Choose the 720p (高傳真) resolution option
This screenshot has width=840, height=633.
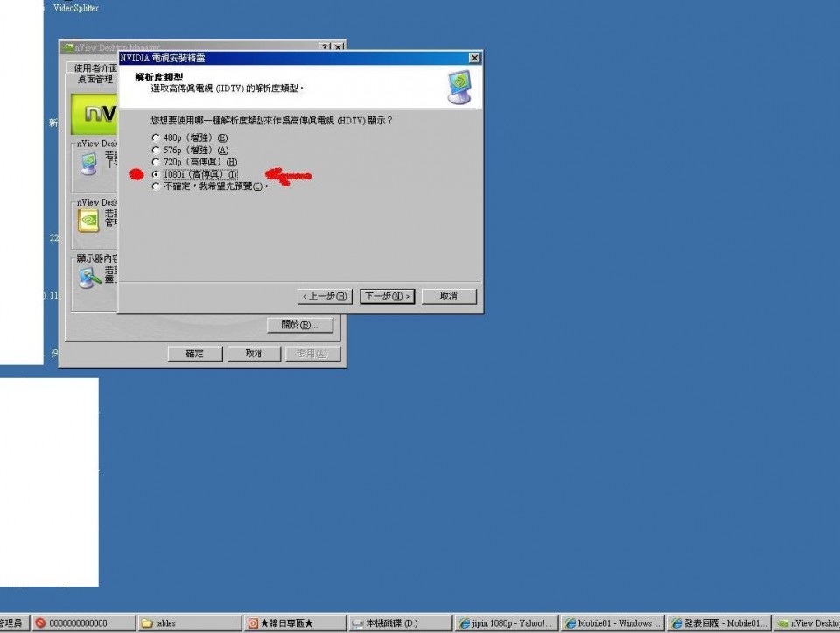pos(156,162)
